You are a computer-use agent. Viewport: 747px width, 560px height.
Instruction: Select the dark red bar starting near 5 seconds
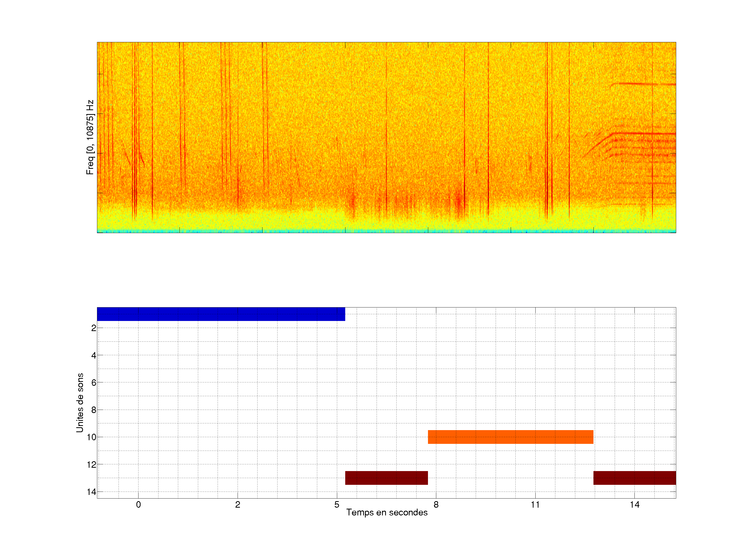tap(386, 478)
